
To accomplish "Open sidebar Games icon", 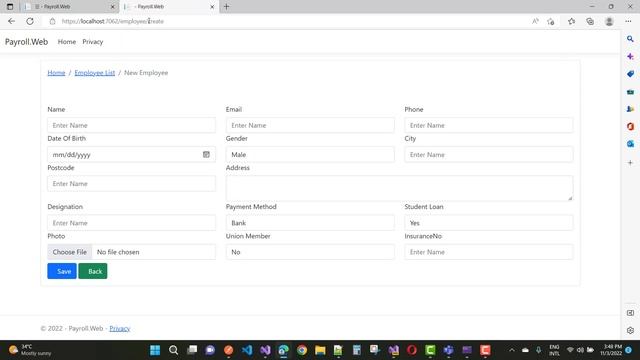I will [x=630, y=109].
